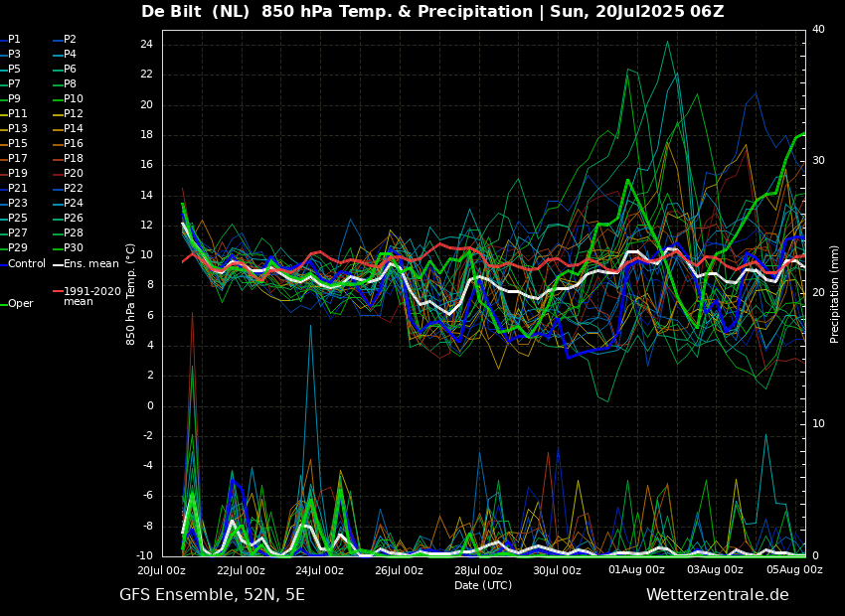This screenshot has height=616, width=845.
Task: Click the 20Jul 00z date label
Action: (x=162, y=570)
